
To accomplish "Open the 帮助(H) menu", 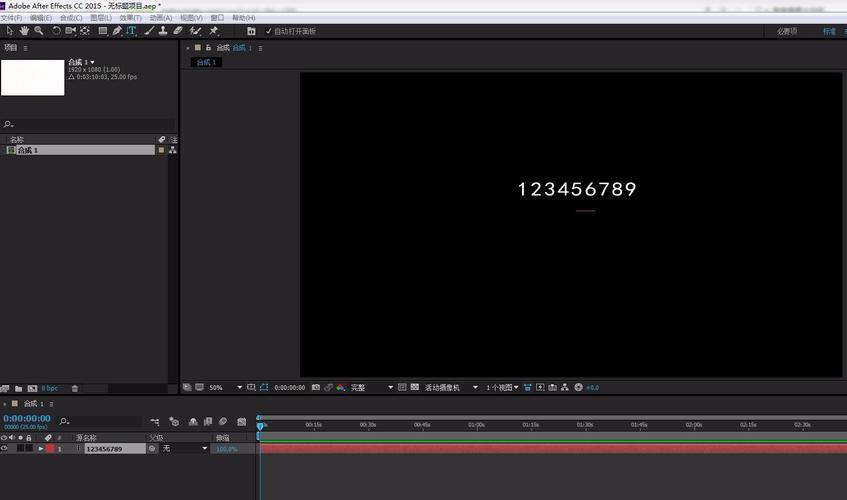I will pyautogui.click(x=244, y=18).
